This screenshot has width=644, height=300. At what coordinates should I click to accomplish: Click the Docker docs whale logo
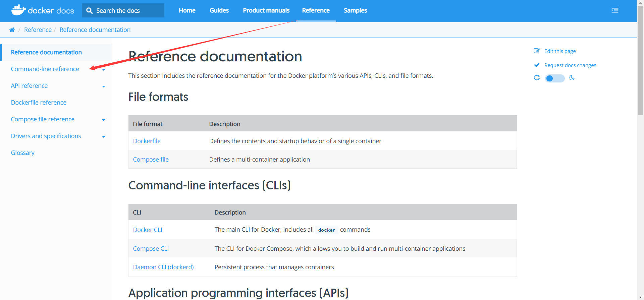tap(18, 10)
